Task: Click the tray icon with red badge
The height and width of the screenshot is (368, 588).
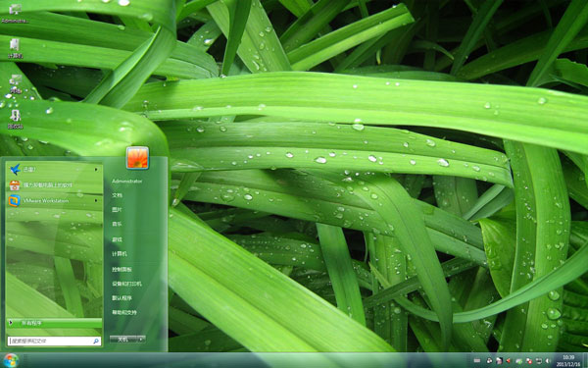Action: coord(529,361)
